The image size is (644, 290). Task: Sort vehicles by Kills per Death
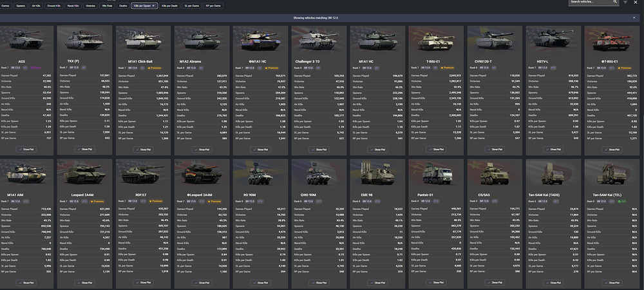[169, 6]
